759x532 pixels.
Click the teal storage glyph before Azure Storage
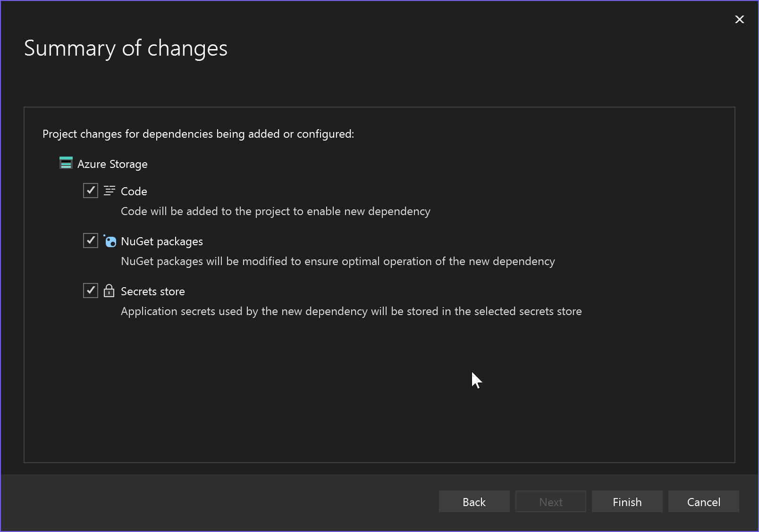tap(66, 164)
